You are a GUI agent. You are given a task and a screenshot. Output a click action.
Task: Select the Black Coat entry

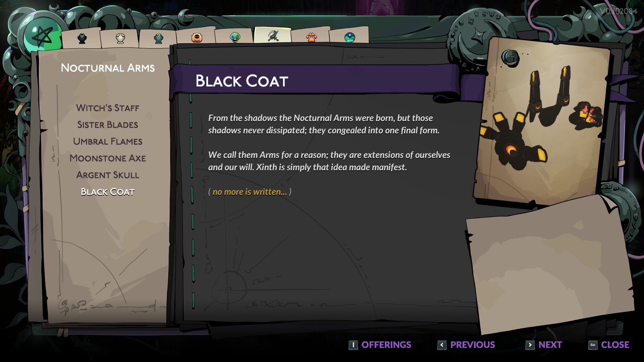[107, 191]
